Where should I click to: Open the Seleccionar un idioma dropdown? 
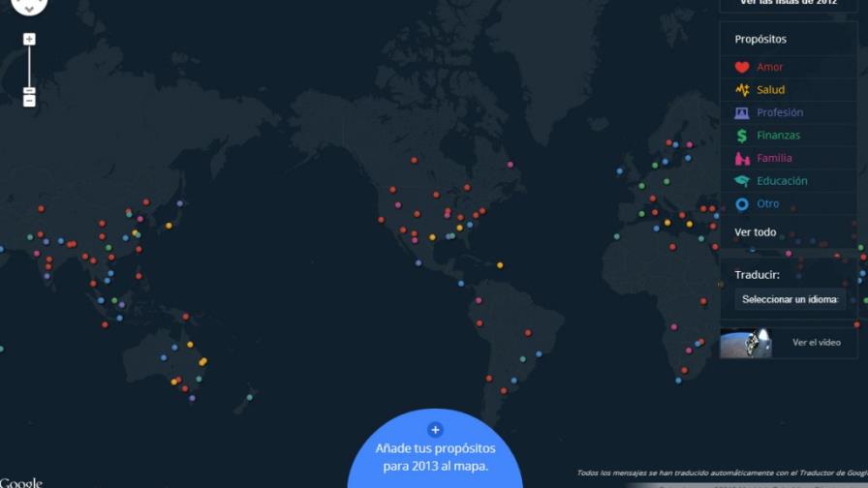click(x=790, y=299)
